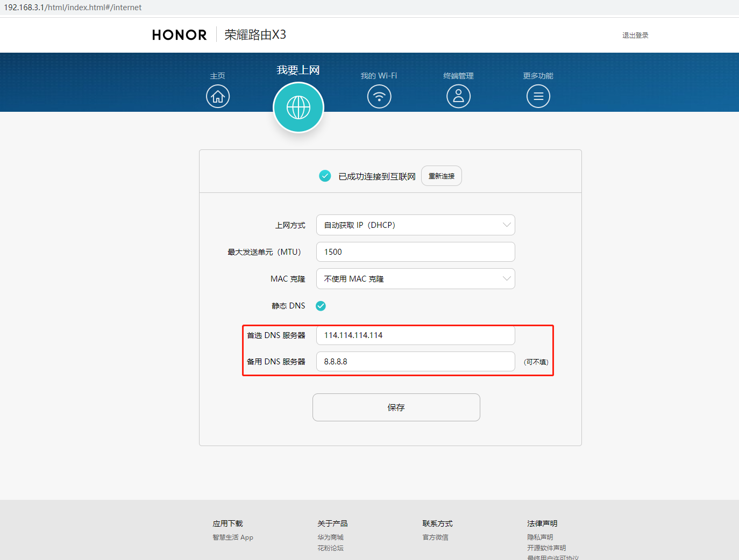Open the Wi-Fi circle icon
The width and height of the screenshot is (739, 560).
click(379, 97)
